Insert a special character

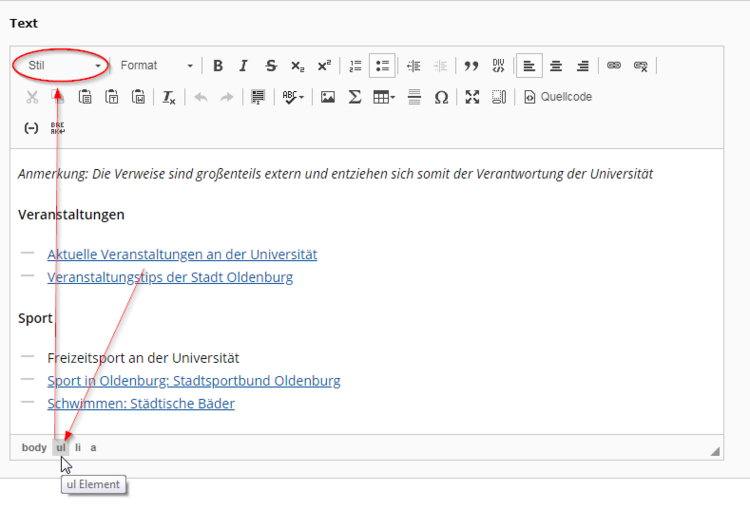click(441, 97)
